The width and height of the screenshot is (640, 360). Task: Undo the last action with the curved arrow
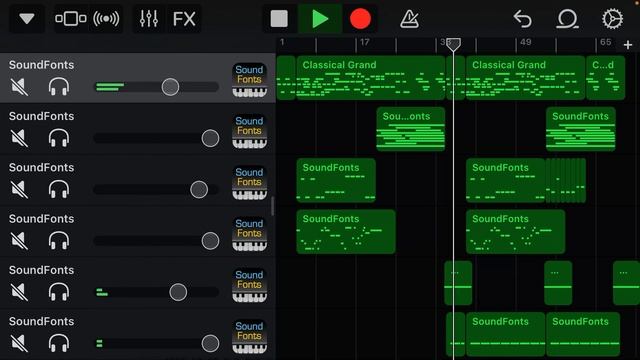click(522, 19)
